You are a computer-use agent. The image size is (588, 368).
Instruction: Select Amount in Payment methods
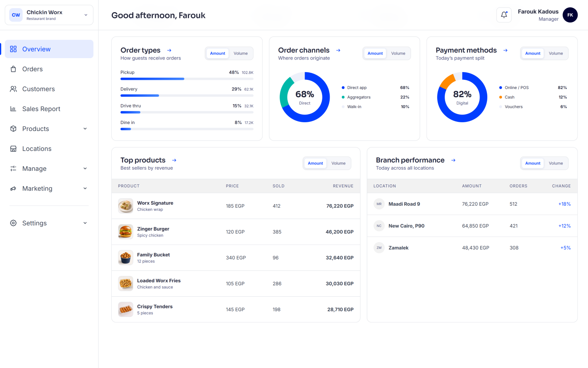coord(533,53)
